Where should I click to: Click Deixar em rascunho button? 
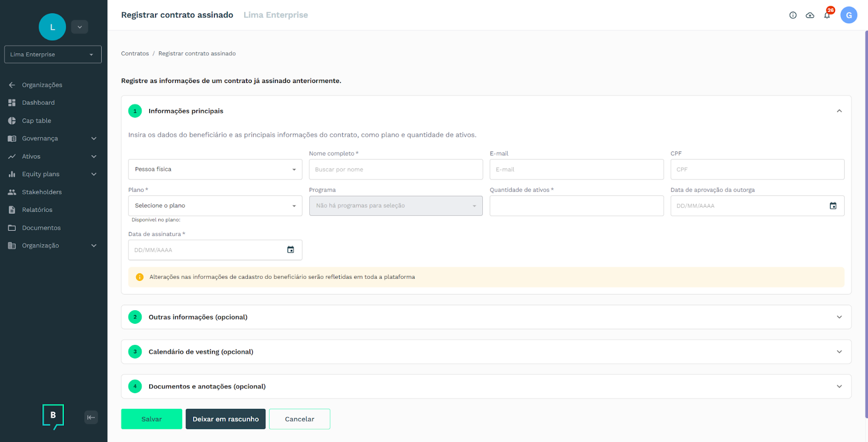(226, 419)
